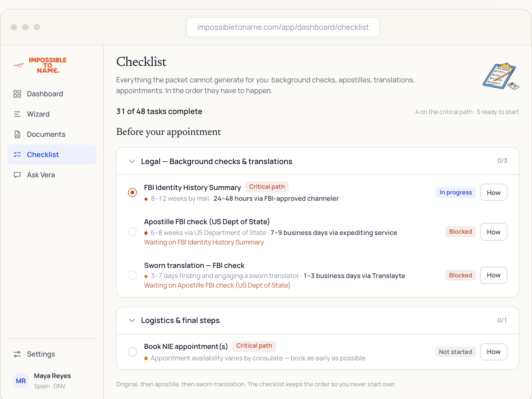The height and width of the screenshot is (399, 532).
Task: Click the Blocked badge on Sworn translation row
Action: (x=460, y=275)
